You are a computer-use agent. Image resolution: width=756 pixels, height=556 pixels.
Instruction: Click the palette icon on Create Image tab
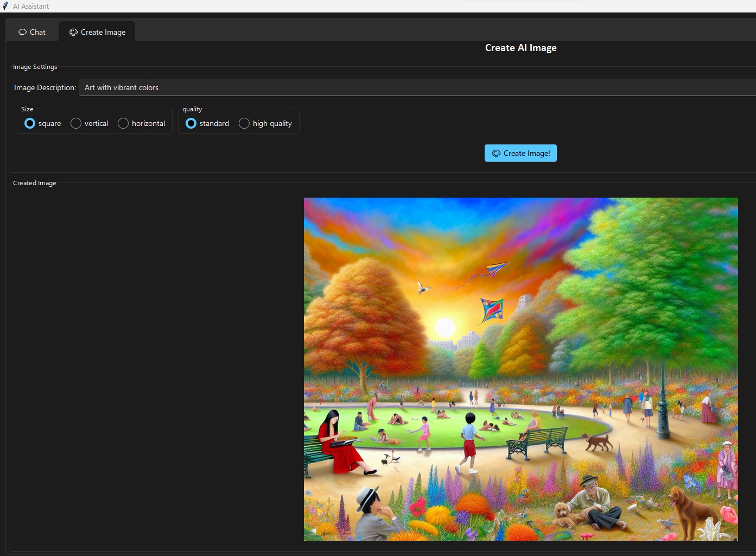click(73, 32)
